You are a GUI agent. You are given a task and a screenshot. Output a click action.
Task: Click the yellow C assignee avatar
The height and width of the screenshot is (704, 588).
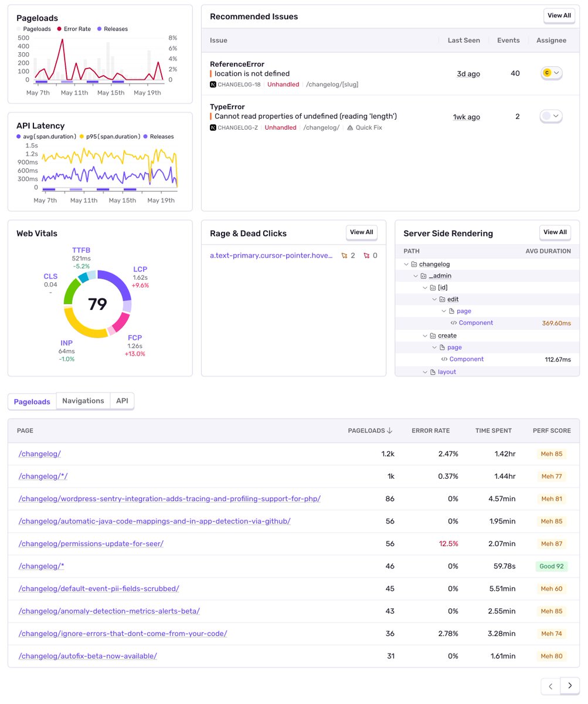coord(547,73)
